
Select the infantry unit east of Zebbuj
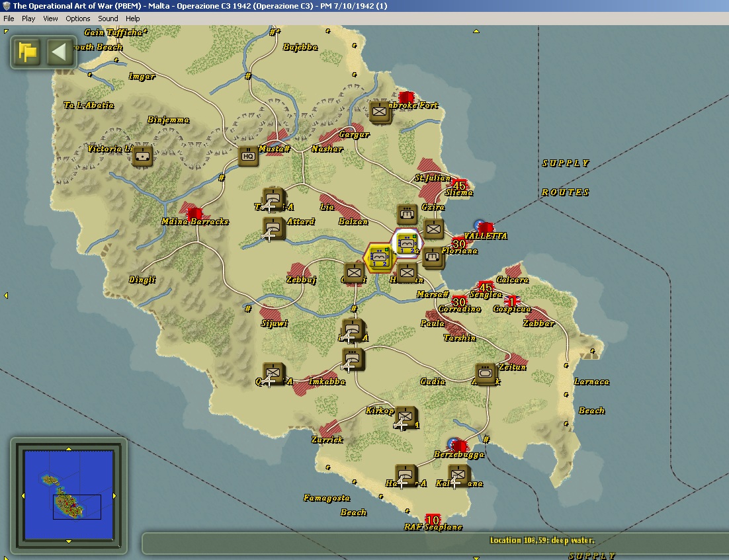355,273
